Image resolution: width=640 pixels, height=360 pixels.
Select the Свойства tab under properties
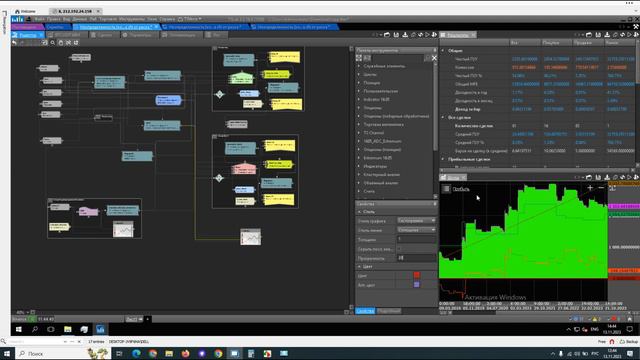(365, 311)
